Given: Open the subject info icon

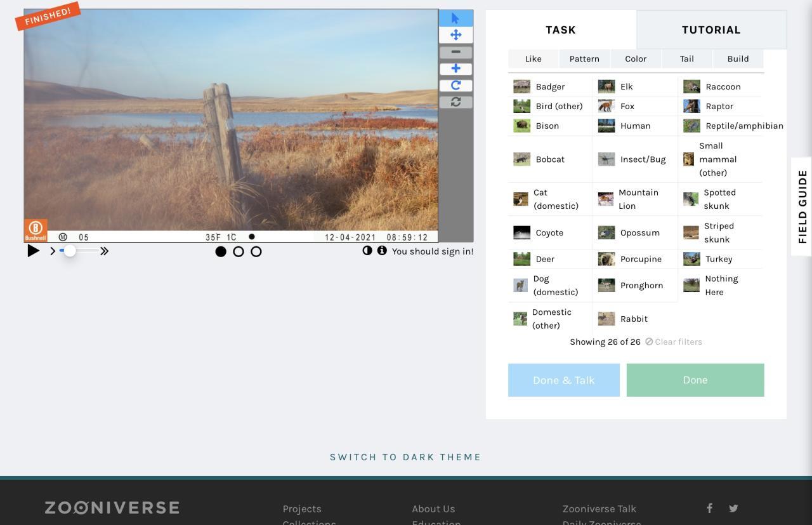Looking at the screenshot, I should pos(382,251).
